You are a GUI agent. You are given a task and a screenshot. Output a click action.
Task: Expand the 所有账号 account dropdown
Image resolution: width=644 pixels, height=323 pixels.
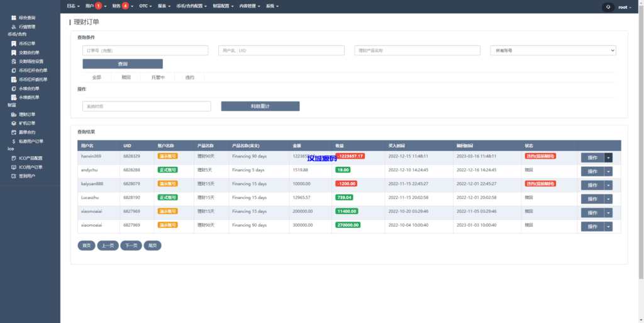(x=552, y=50)
